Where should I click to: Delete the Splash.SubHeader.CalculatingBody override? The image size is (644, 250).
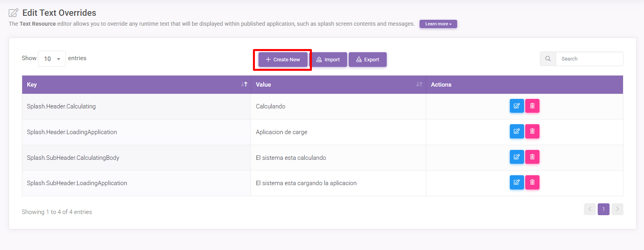pos(532,157)
